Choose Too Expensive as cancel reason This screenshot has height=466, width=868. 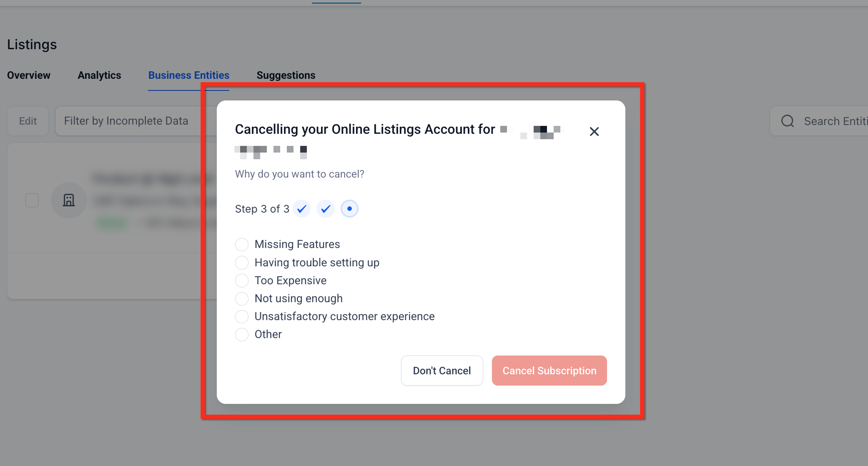pos(242,281)
